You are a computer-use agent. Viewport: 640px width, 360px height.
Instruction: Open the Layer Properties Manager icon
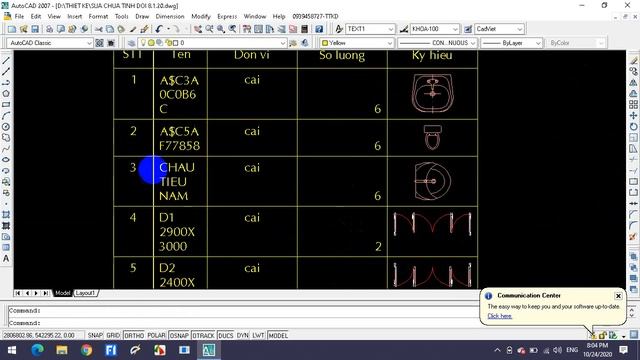point(131,43)
